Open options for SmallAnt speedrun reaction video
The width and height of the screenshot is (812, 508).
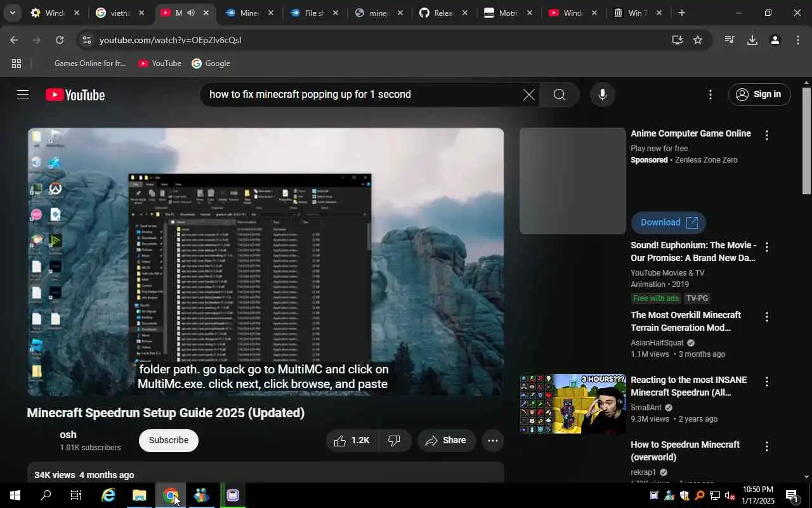coord(766,382)
